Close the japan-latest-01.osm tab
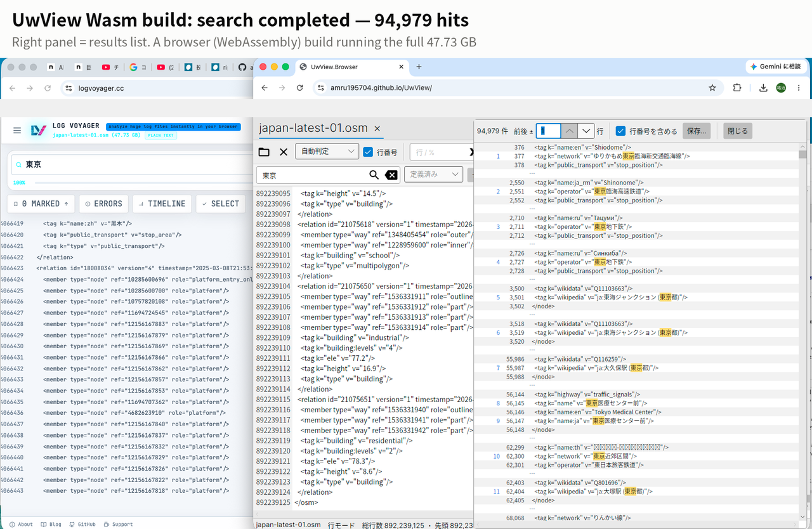Image resolution: width=812 pixels, height=529 pixels. click(x=377, y=128)
